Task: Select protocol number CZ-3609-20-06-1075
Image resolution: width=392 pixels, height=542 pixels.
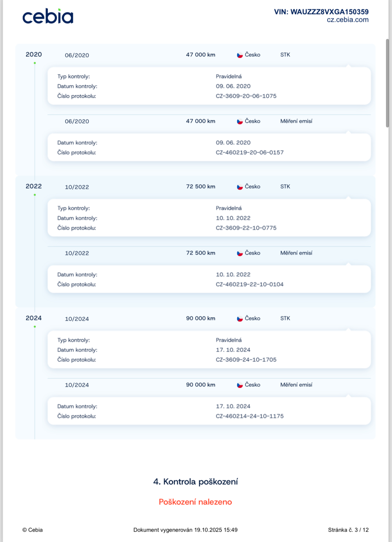Action: (246, 96)
